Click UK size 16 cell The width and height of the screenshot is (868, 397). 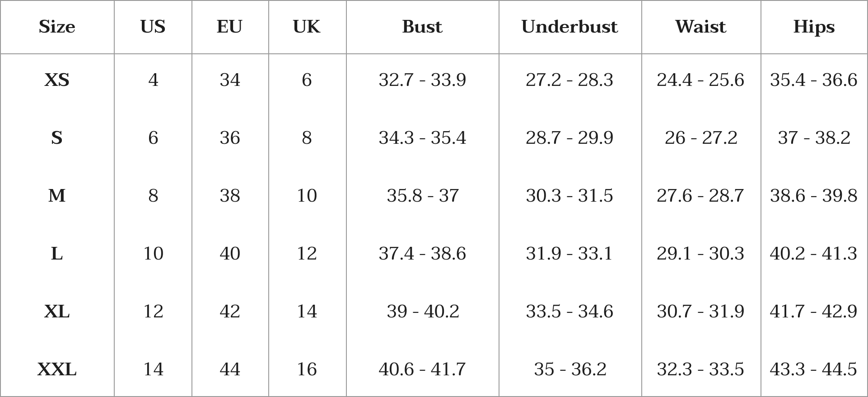click(307, 369)
